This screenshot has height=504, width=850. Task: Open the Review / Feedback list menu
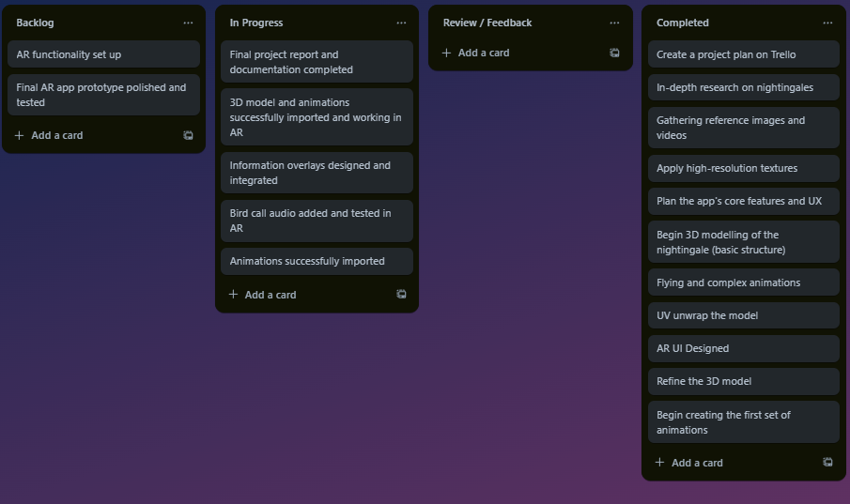614,23
